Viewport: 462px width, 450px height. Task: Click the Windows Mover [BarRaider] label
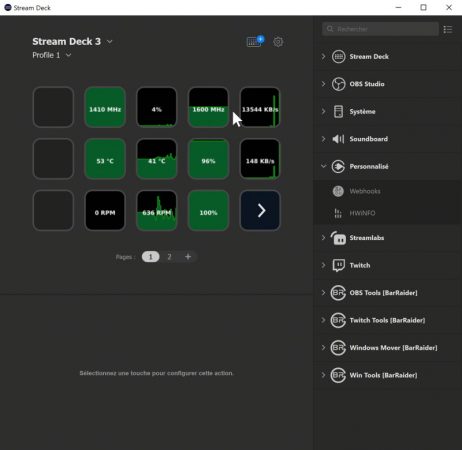tap(393, 348)
